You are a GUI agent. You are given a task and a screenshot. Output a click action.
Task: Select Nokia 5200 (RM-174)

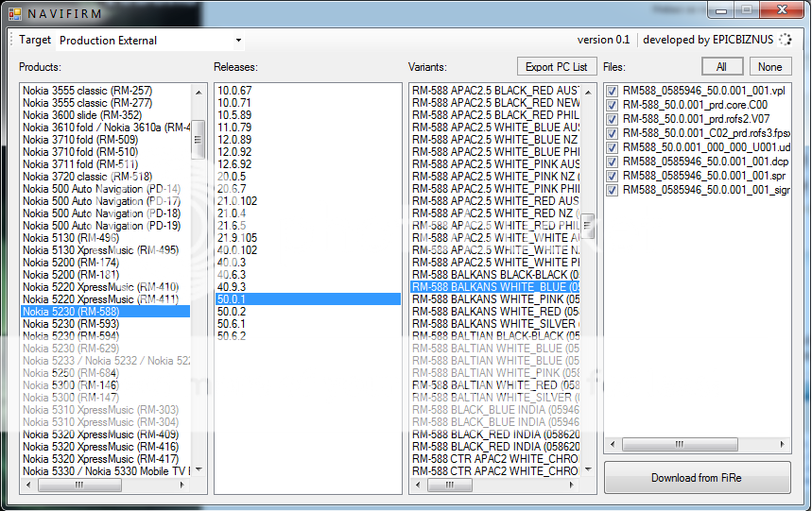point(105,263)
